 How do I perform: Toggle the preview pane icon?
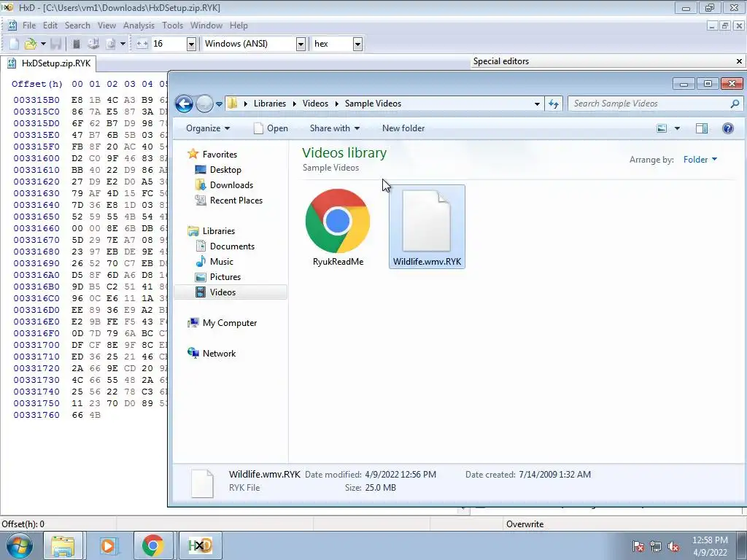(701, 128)
